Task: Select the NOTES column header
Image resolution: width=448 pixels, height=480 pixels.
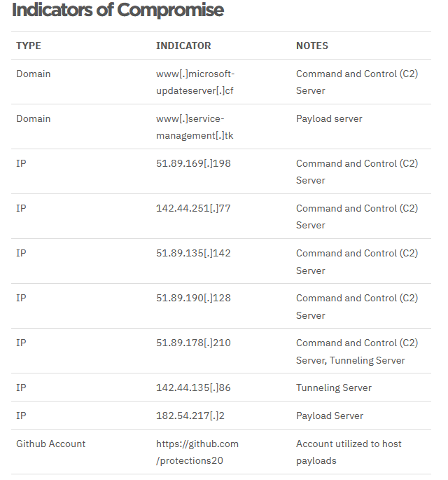Action: point(312,46)
